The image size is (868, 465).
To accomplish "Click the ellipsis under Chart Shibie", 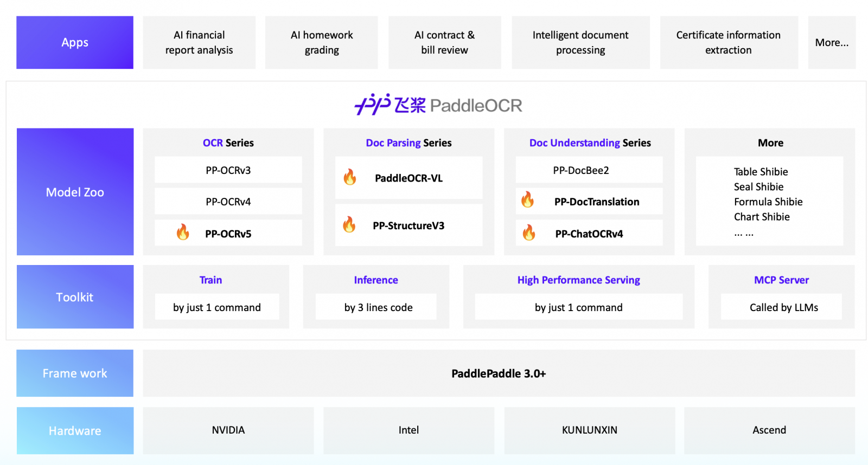I will [744, 234].
